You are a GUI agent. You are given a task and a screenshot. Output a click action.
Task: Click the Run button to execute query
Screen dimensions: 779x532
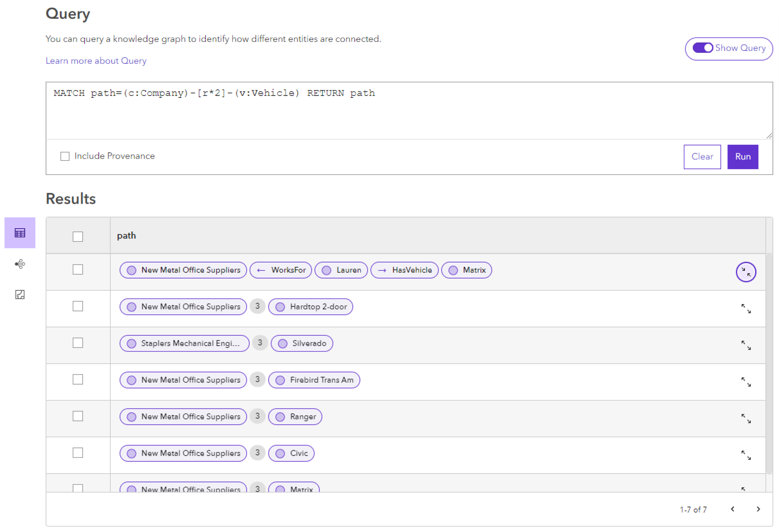[x=743, y=156]
